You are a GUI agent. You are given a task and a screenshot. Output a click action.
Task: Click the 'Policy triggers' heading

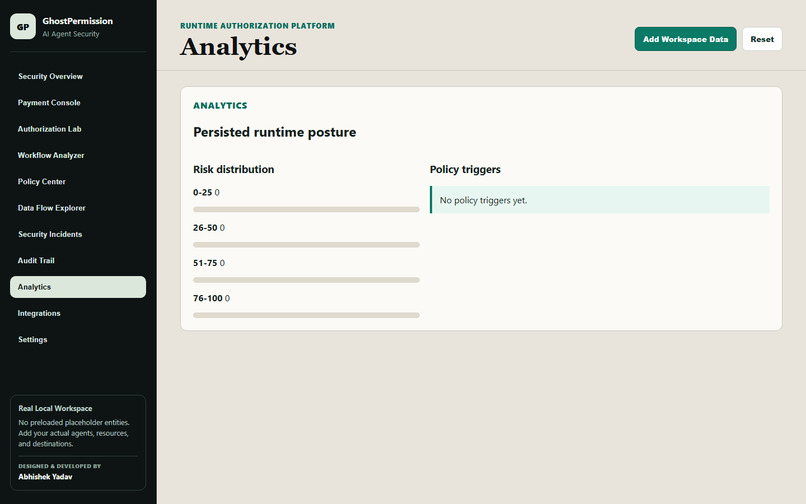[x=465, y=169]
